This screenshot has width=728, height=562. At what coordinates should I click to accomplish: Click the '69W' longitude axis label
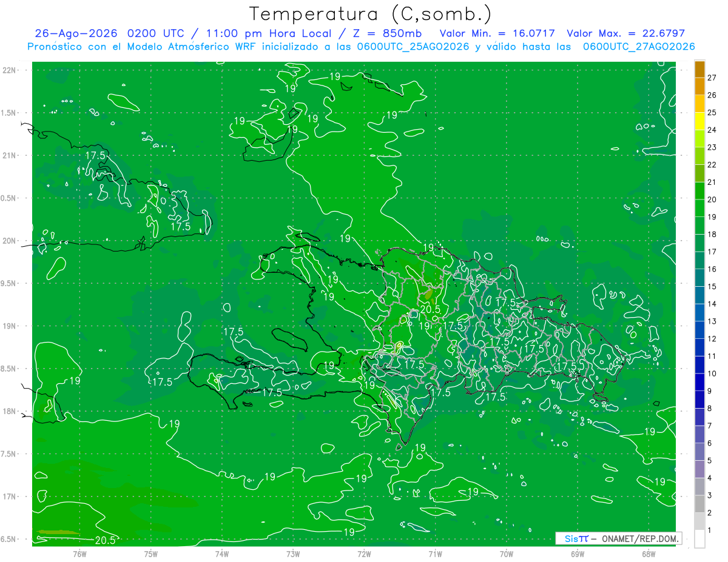click(578, 554)
